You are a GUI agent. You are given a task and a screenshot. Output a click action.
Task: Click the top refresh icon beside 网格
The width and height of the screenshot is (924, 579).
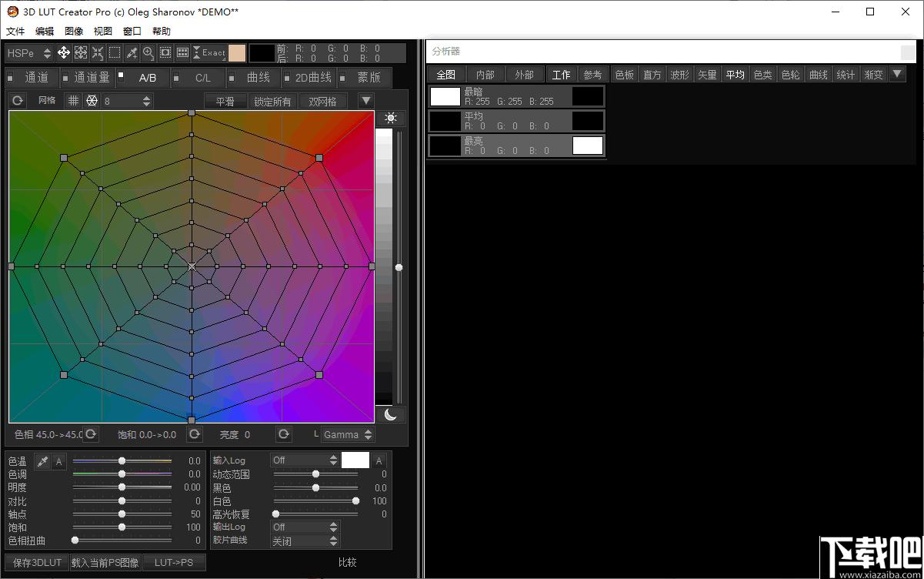18,101
